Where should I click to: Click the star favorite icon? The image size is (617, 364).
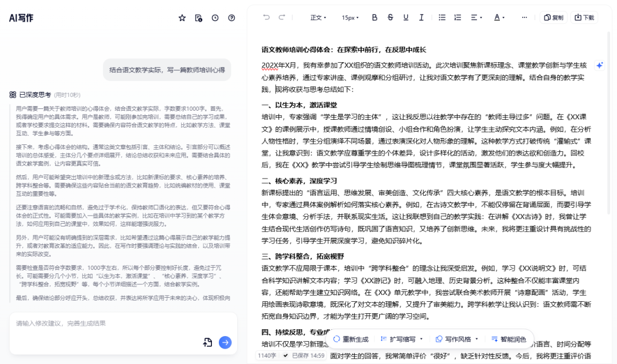pyautogui.click(x=182, y=18)
